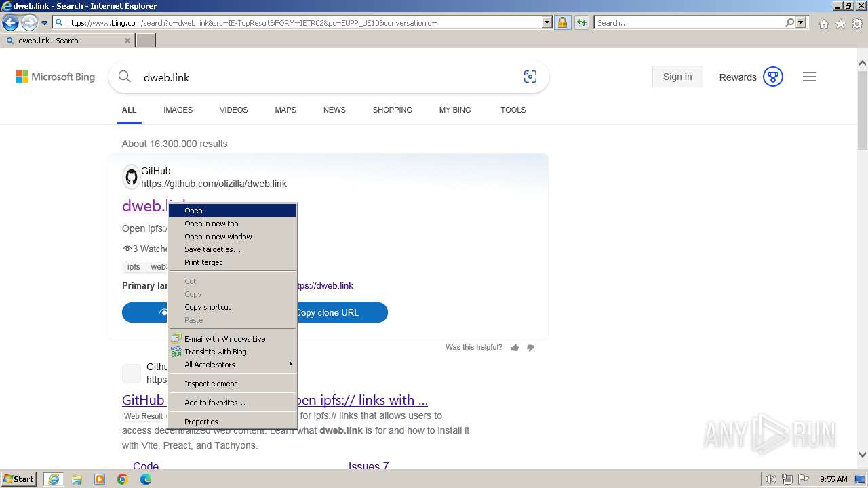This screenshot has width=868, height=488.
Task: Click the IE Back navigation arrow
Action: (x=10, y=22)
